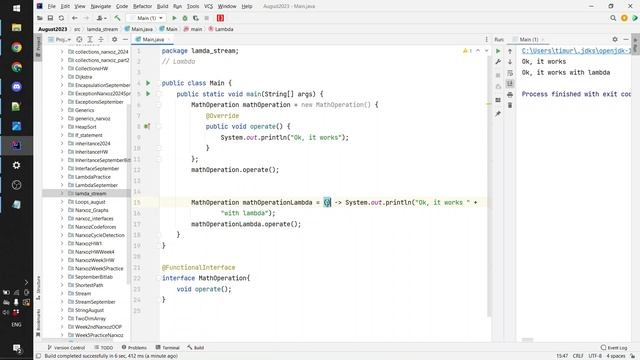Click the Windows Start button
640x360 pixels.
click(x=16, y=8)
